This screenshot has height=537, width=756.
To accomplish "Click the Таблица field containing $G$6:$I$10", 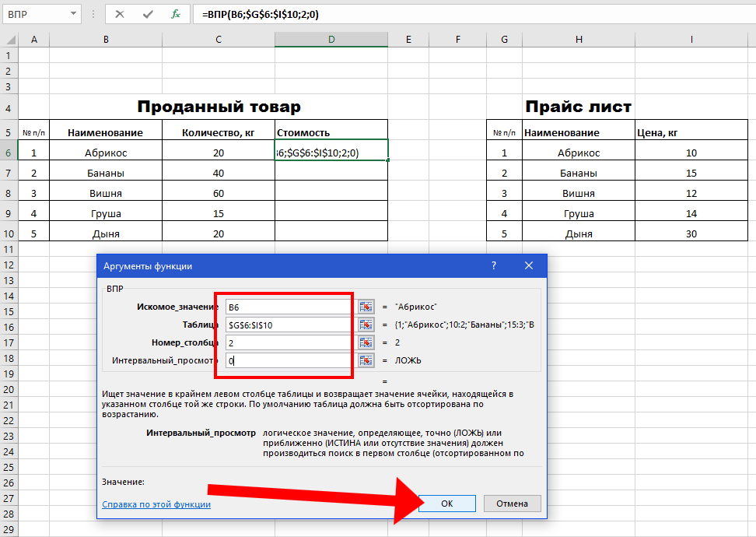I will [x=288, y=325].
